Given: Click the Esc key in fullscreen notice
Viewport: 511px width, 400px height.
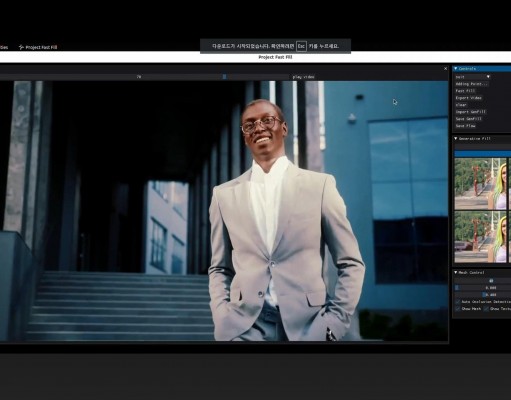Looking at the screenshot, I should pos(301,46).
